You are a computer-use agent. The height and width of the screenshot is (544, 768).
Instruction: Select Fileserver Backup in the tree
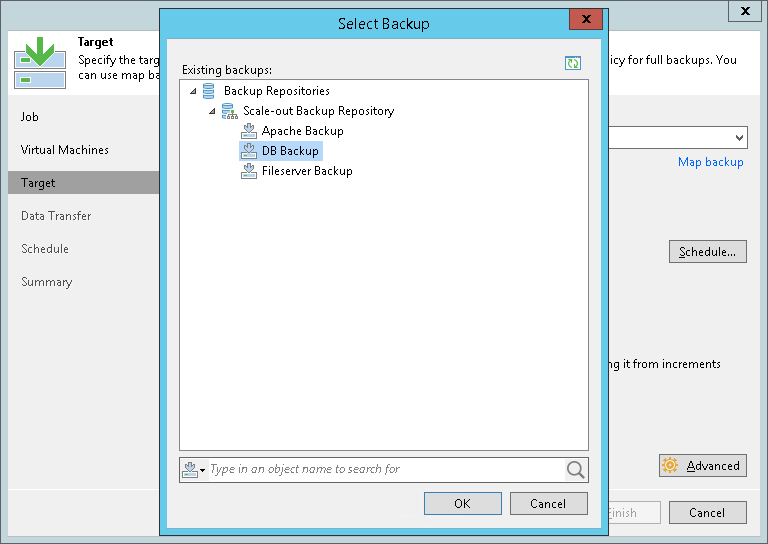coord(307,171)
